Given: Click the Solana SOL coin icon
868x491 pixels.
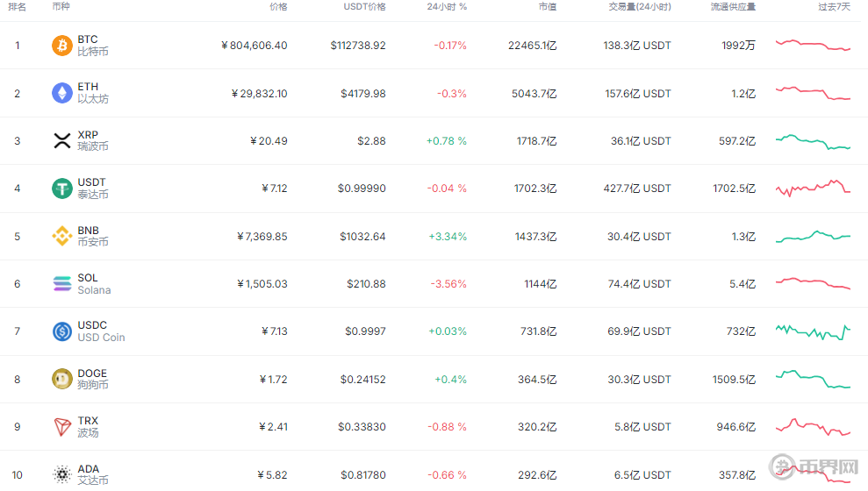Looking at the screenshot, I should [x=62, y=283].
